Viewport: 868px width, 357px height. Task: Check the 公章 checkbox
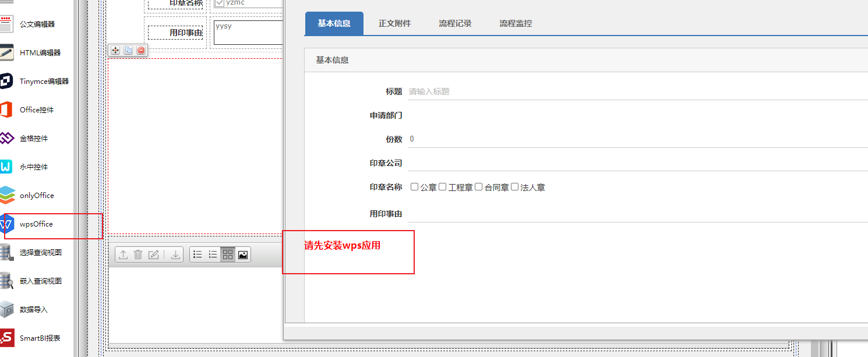click(415, 187)
